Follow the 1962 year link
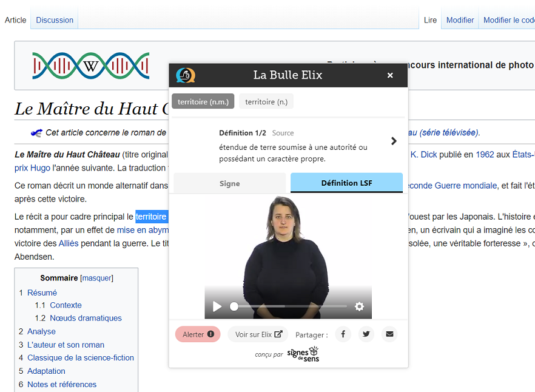The image size is (535, 392). point(485,154)
